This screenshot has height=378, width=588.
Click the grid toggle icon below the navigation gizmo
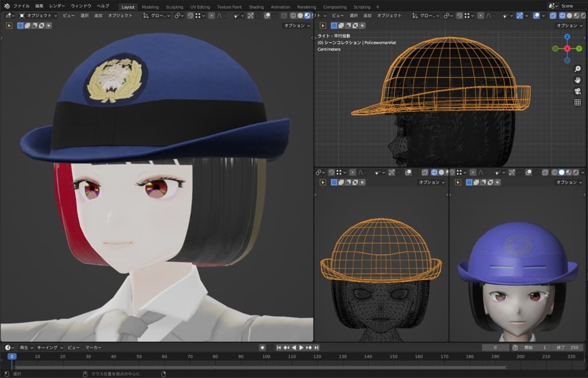click(577, 102)
